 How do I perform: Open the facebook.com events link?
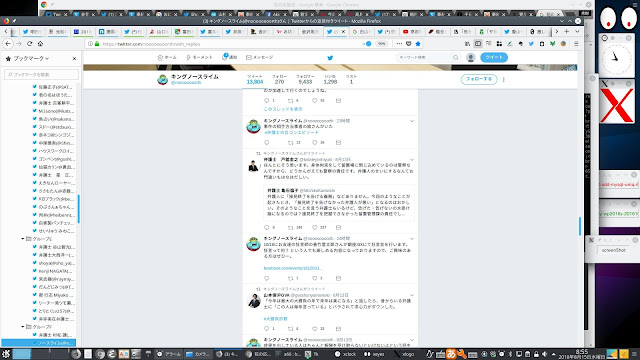pos(293,268)
